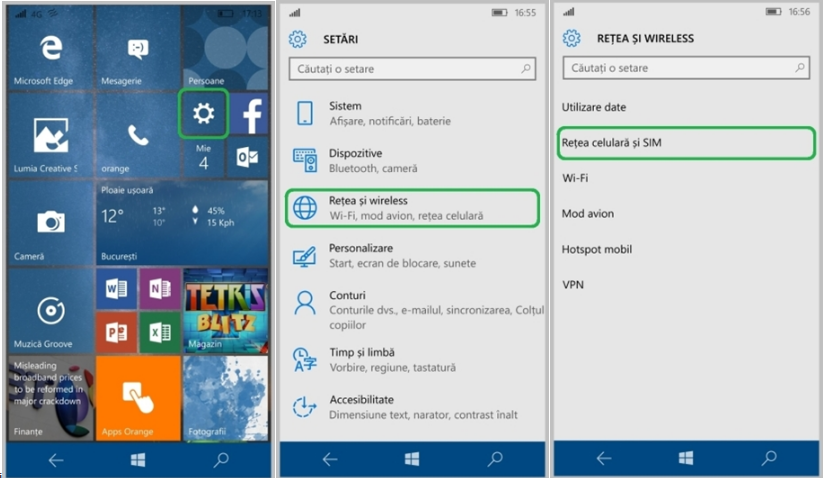This screenshot has width=824, height=478.
Task: Click search field in REȚEA ȘI WIRELESS screen
Action: coord(686,68)
